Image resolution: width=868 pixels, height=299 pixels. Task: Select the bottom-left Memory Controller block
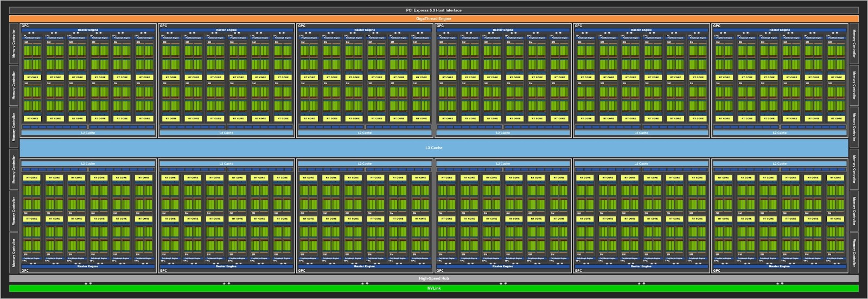[14, 252]
